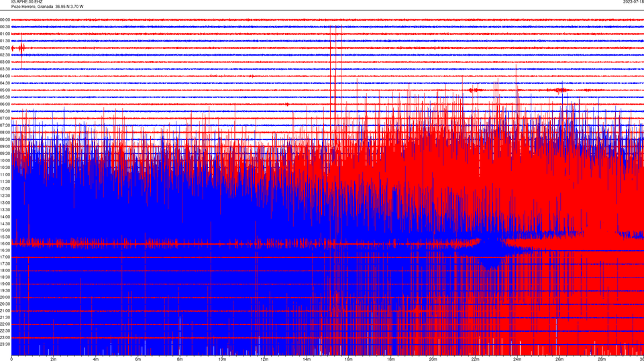
Task: Click the 13:00 time label
Action: coord(5,202)
